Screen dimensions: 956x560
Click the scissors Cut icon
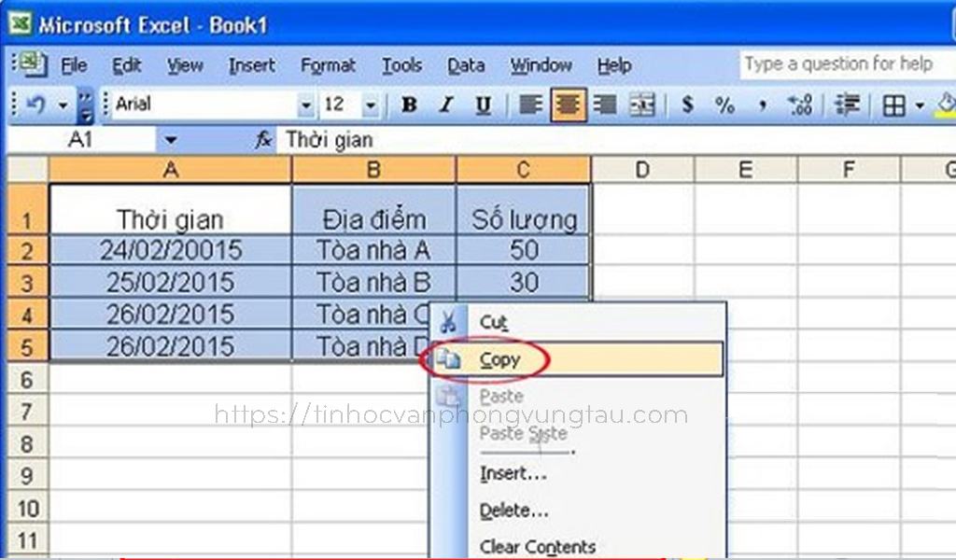(x=449, y=321)
